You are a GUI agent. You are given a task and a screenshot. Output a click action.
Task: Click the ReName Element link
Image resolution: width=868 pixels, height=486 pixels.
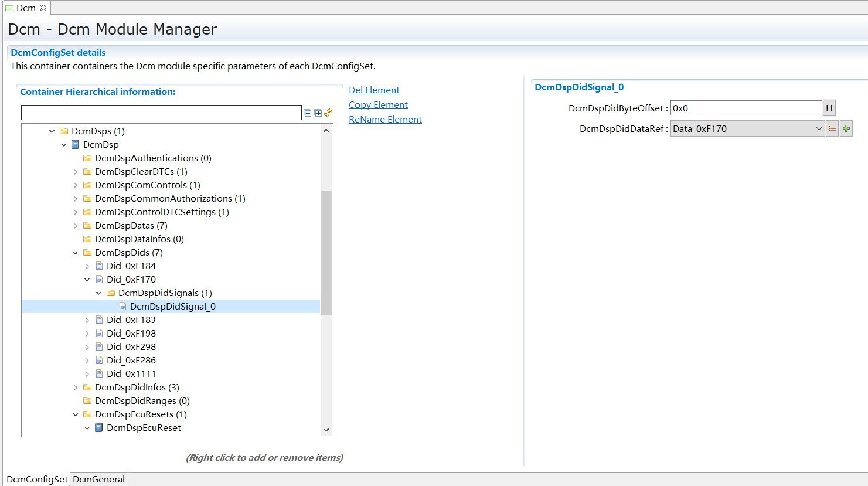click(x=385, y=119)
